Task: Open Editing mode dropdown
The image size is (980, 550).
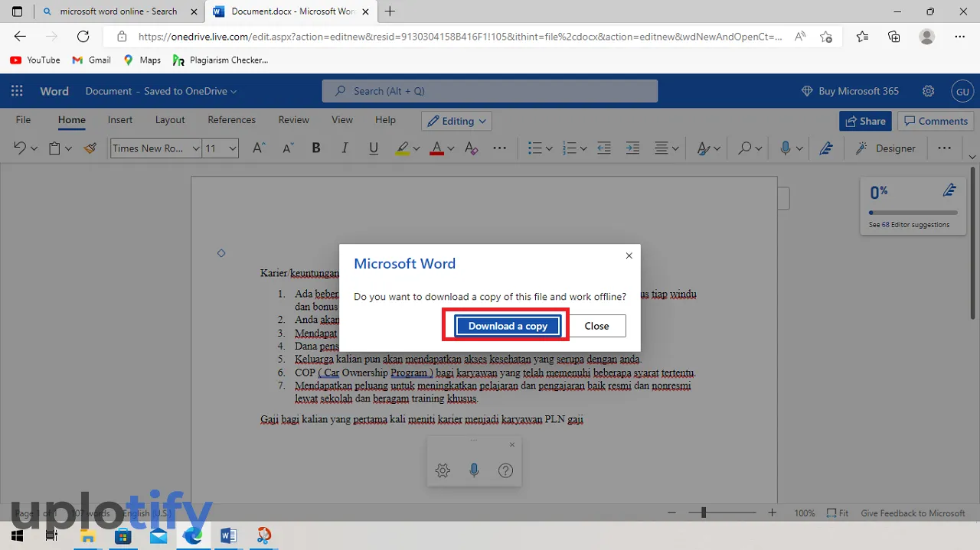Action: (456, 121)
